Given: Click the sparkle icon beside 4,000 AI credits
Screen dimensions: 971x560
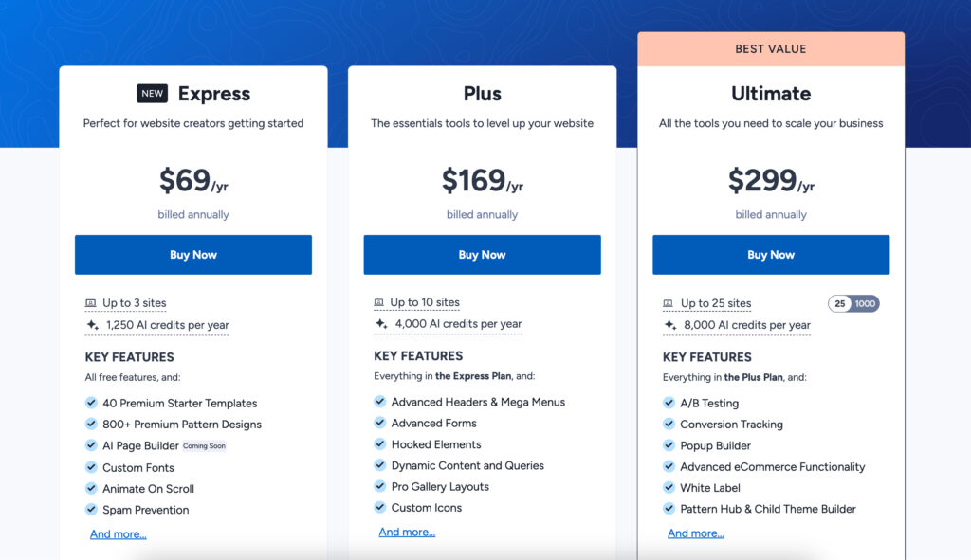Looking at the screenshot, I should pyautogui.click(x=381, y=323).
